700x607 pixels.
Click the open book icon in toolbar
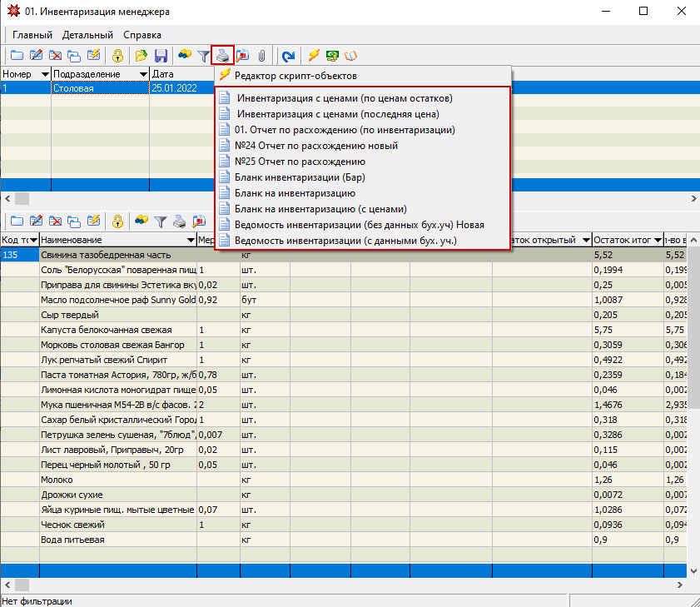pos(351,56)
